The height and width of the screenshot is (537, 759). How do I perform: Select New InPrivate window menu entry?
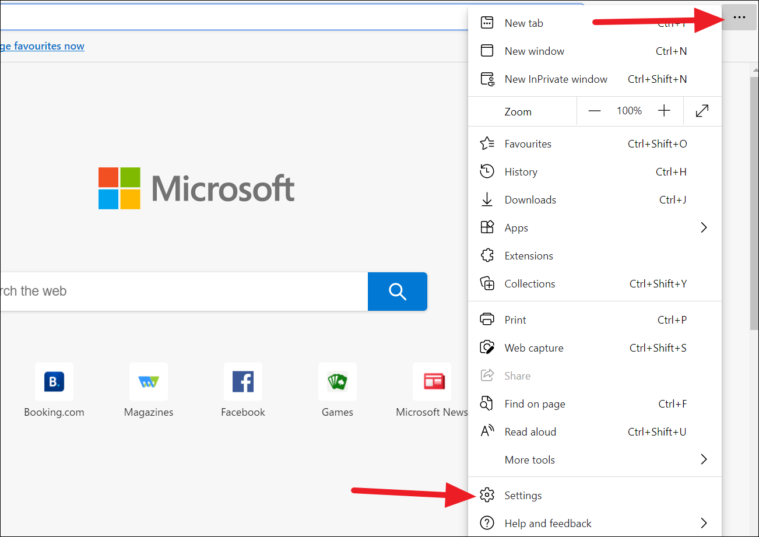pyautogui.click(x=594, y=79)
